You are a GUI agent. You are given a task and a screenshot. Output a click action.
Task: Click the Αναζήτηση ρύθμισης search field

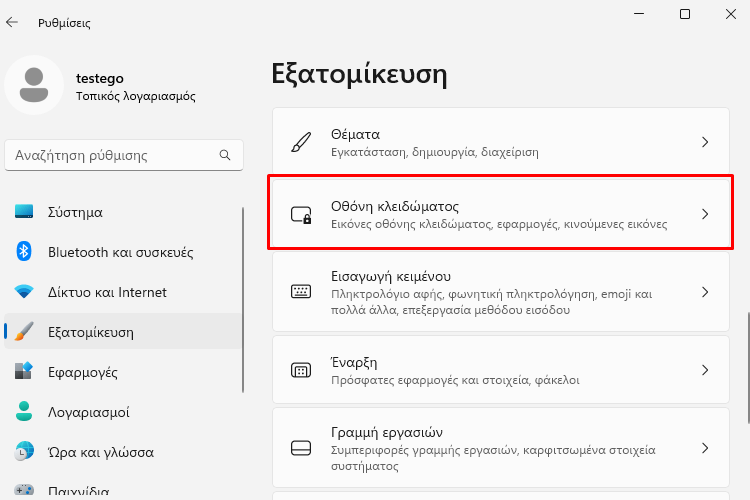point(124,155)
